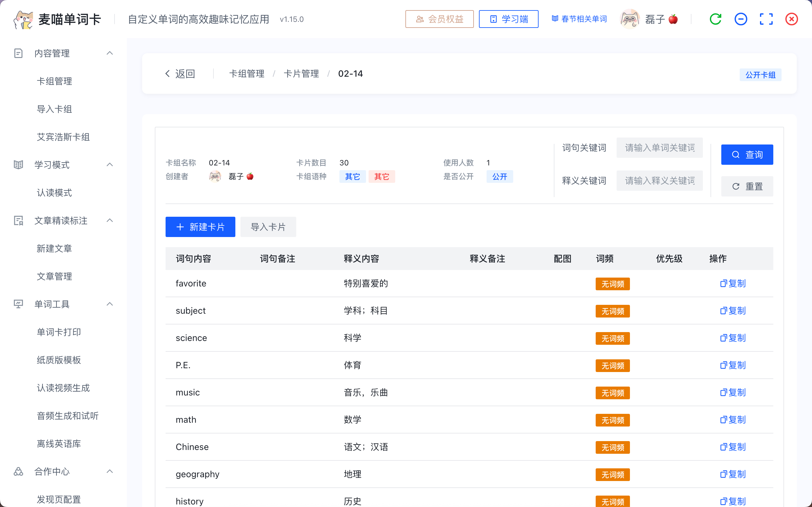
Task: Click the 查询 search button
Action: pos(747,155)
